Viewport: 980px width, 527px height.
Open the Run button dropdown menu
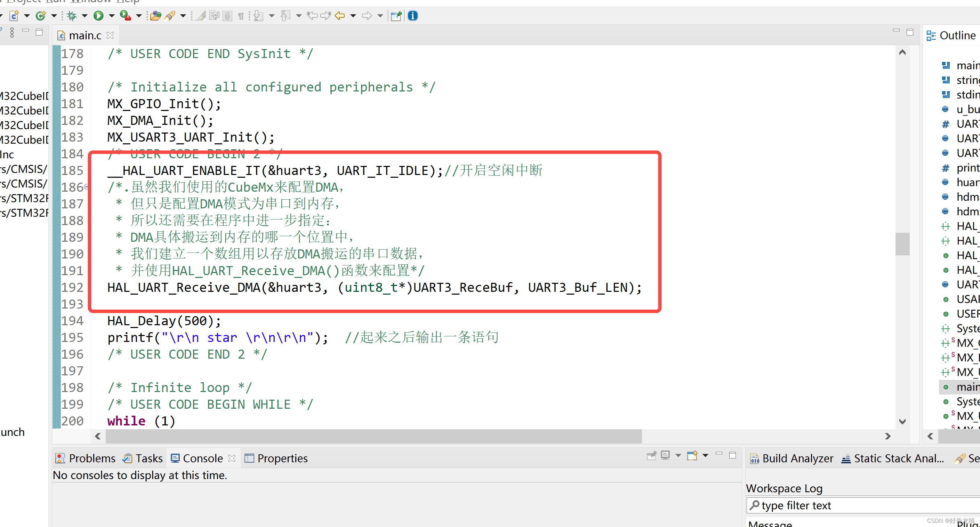coord(112,16)
